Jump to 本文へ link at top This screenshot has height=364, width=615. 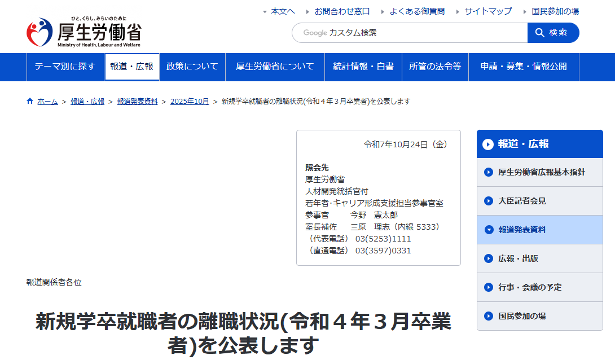pyautogui.click(x=283, y=11)
